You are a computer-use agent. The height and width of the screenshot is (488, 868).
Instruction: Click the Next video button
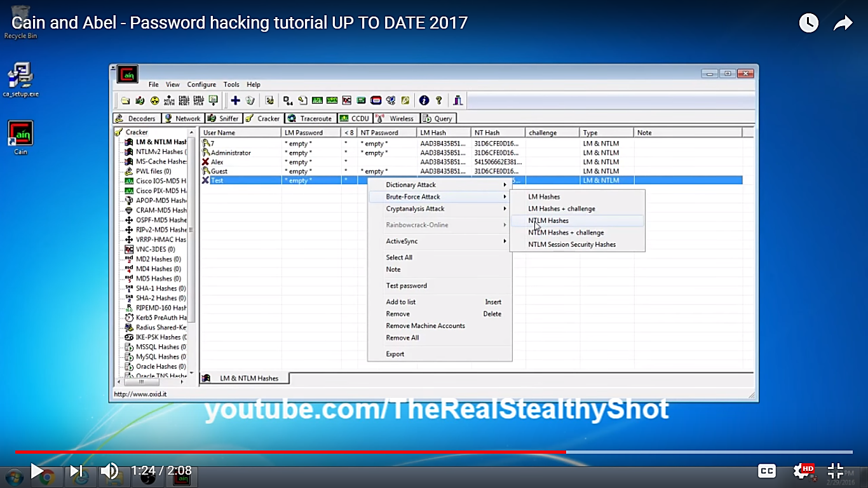(76, 471)
